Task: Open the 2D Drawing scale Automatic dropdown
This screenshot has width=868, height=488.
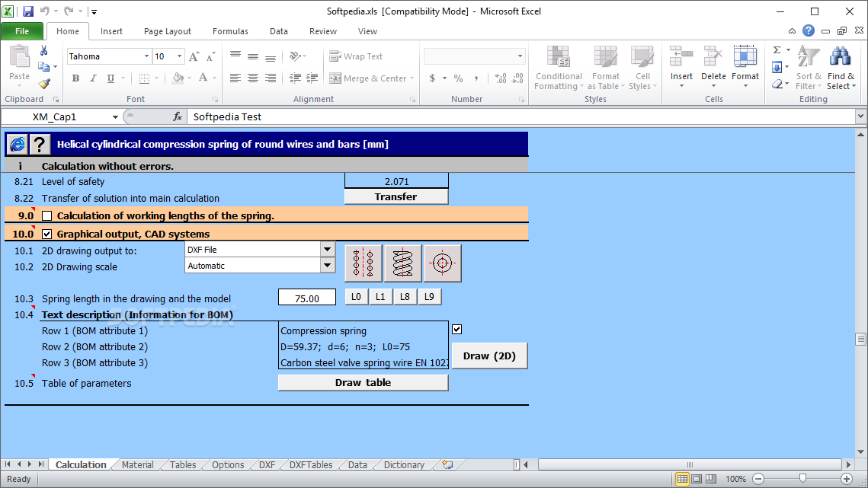Action: pyautogui.click(x=327, y=266)
